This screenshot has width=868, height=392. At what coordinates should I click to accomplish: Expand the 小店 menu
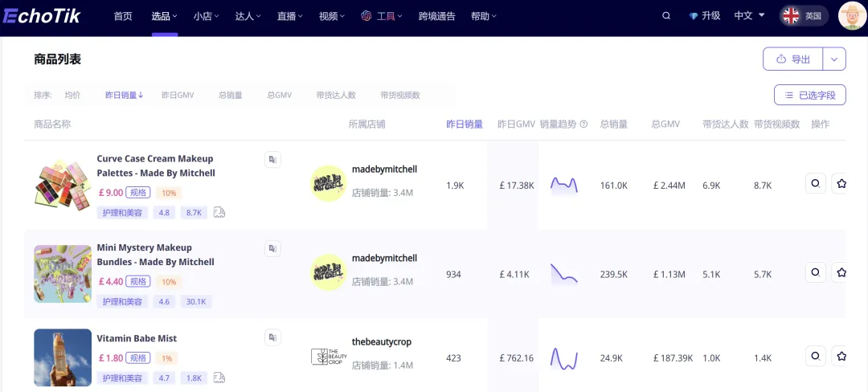coord(207,16)
